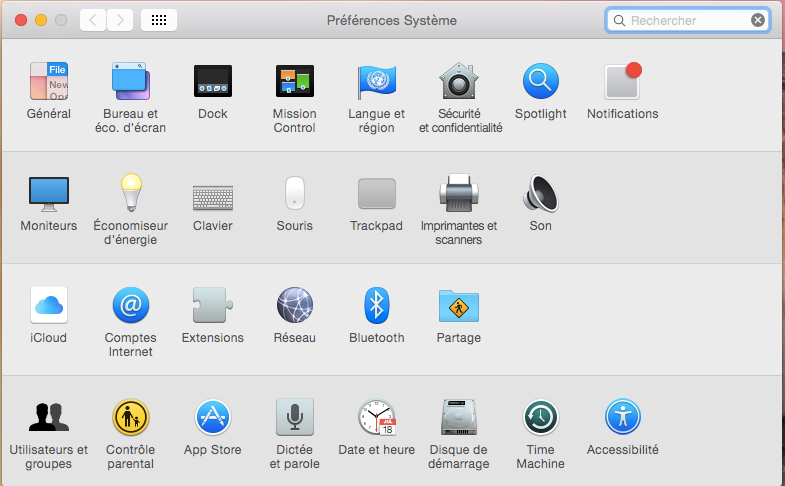Clear the search field with X button
This screenshot has width=785, height=486.
758,20
